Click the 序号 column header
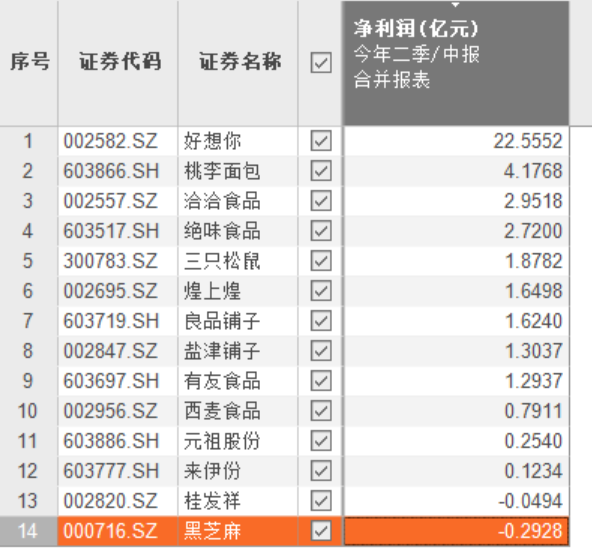The image size is (592, 558). [x=29, y=62]
